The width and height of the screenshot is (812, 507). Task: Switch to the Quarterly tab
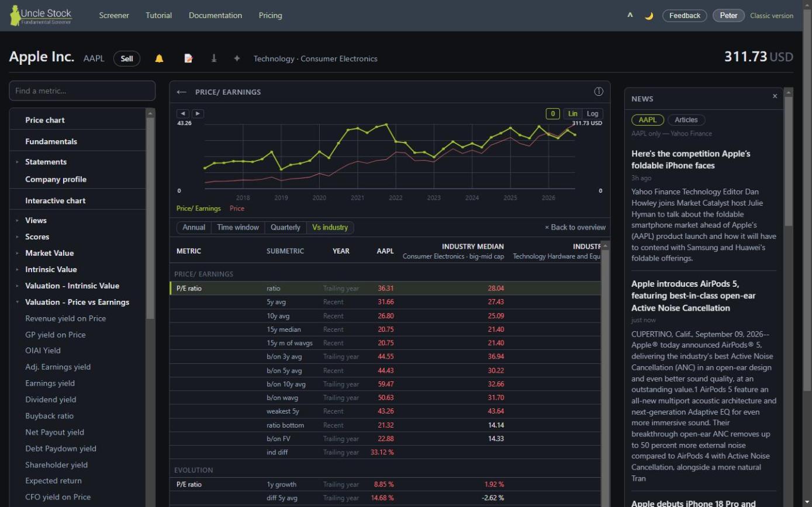pos(285,227)
